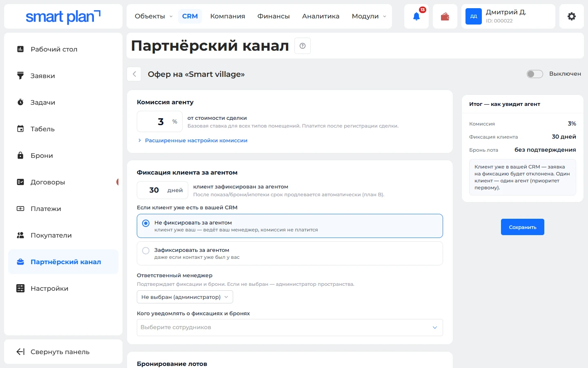This screenshot has height=368, width=588.
Task: Open the Объекты dropdown menu
Action: (154, 16)
